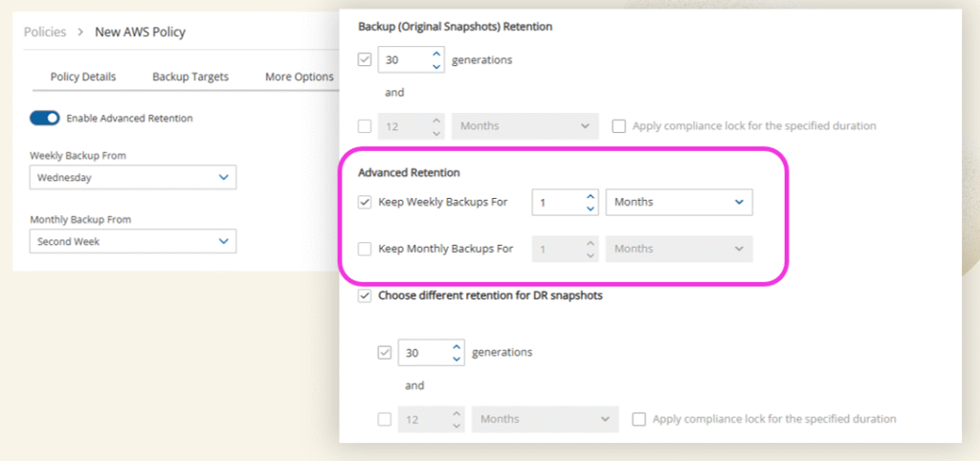The height and width of the screenshot is (461, 980).
Task: Increase original snapshots generations with up arrow
Action: (x=436, y=54)
